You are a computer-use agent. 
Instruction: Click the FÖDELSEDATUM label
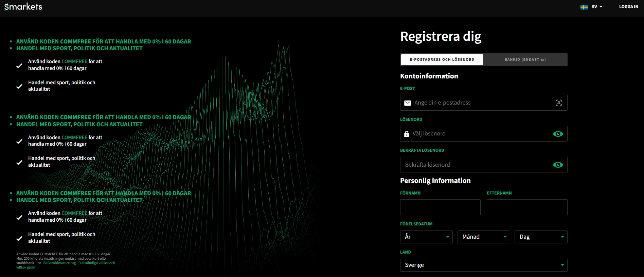point(416,224)
